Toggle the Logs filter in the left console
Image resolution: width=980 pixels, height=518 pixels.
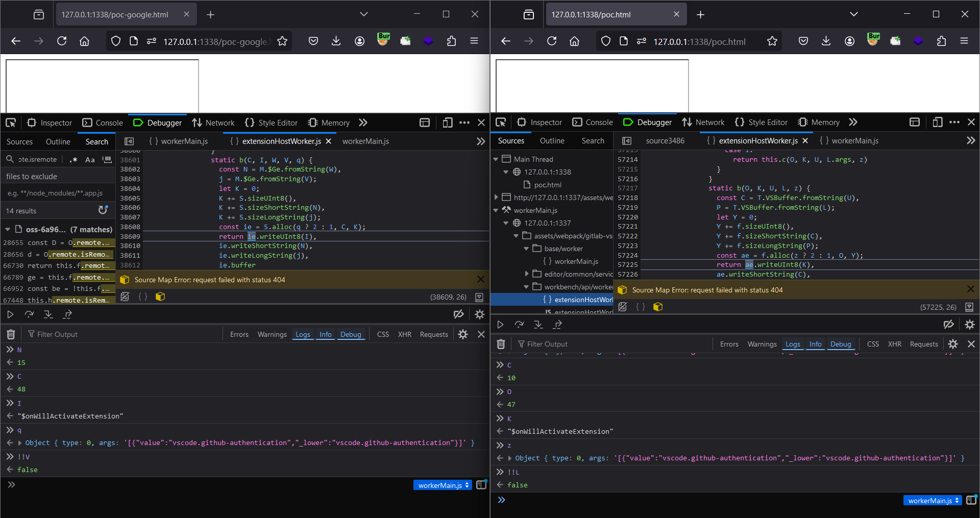(303, 334)
